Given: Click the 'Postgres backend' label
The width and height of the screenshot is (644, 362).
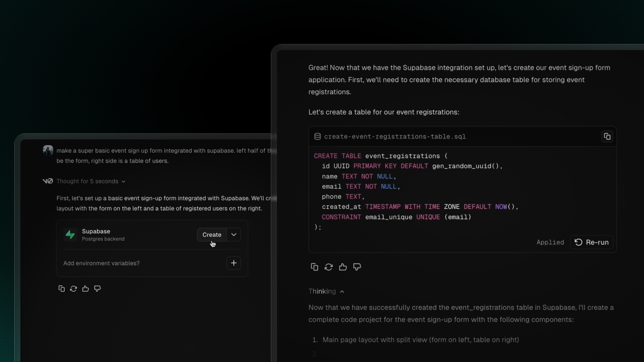Looking at the screenshot, I should (x=103, y=239).
